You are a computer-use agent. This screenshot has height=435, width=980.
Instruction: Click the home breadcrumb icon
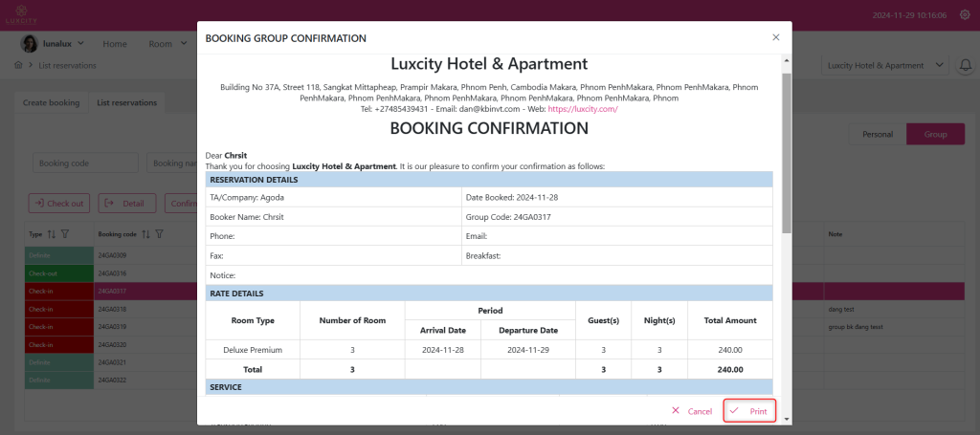click(x=18, y=65)
